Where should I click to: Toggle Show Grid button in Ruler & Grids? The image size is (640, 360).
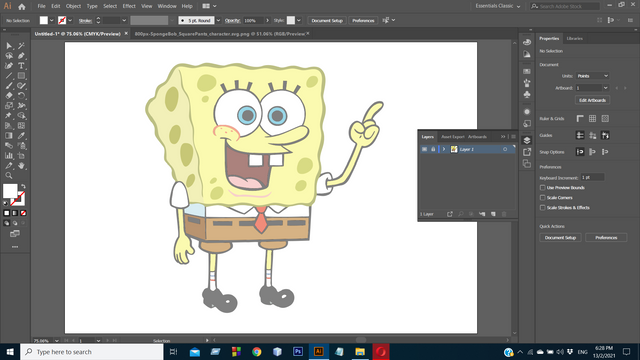point(592,118)
